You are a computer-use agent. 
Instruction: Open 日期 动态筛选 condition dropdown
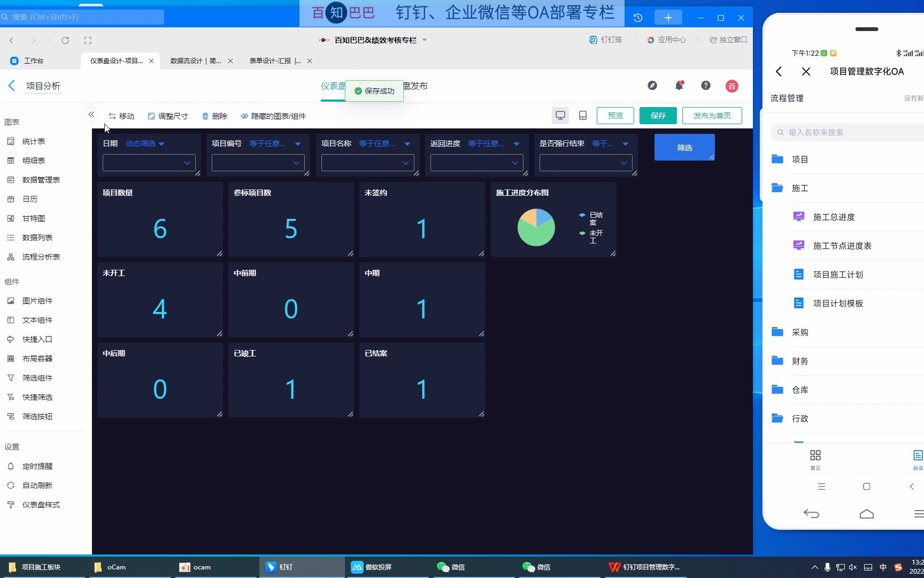145,143
